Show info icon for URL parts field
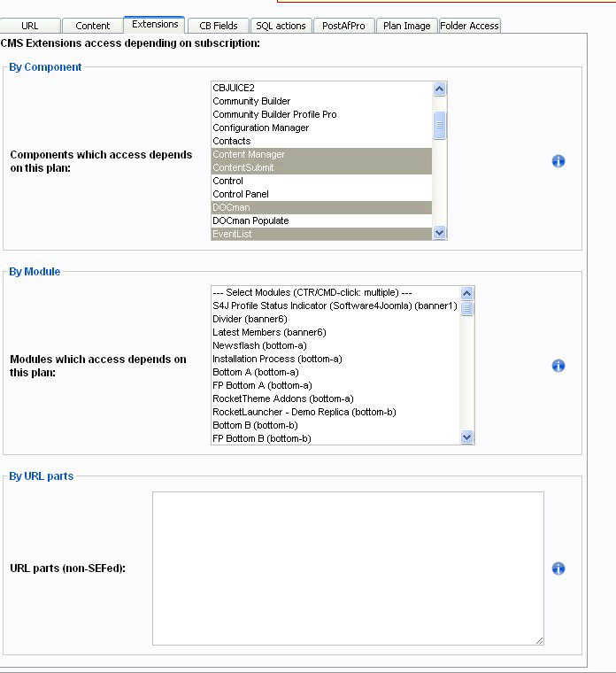 tap(558, 569)
